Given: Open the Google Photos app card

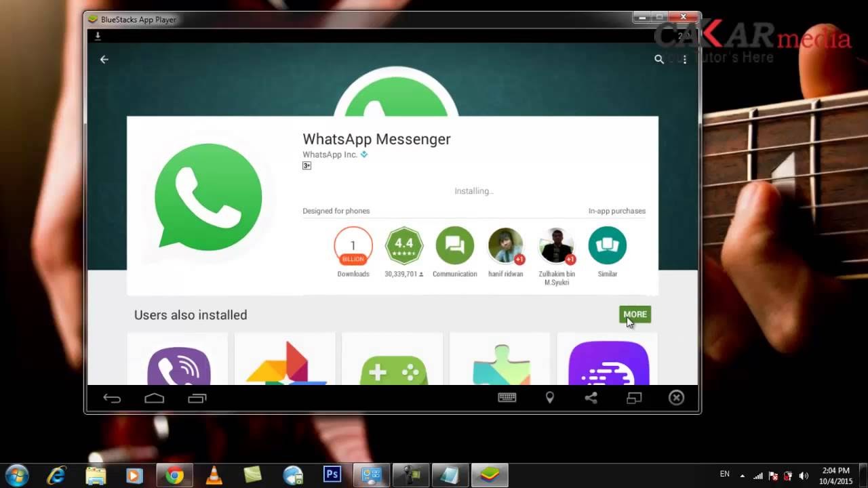Looking at the screenshot, I should pos(285,359).
